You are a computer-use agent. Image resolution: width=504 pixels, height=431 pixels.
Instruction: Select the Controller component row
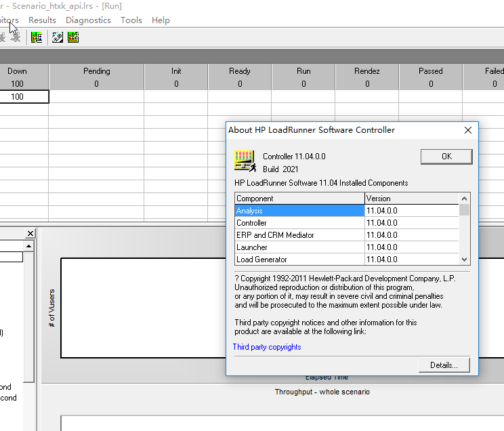tap(347, 223)
